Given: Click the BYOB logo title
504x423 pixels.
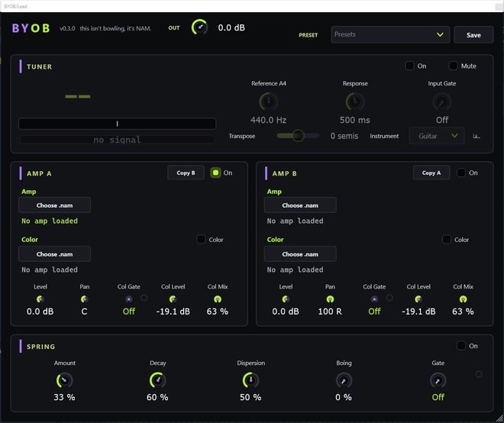Looking at the screenshot, I should [x=31, y=28].
